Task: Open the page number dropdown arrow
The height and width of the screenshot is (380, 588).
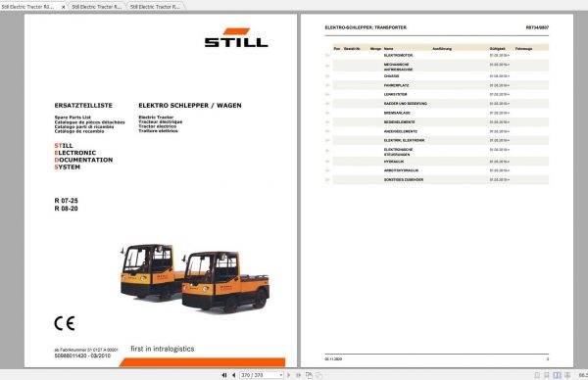Action: [x=281, y=375]
